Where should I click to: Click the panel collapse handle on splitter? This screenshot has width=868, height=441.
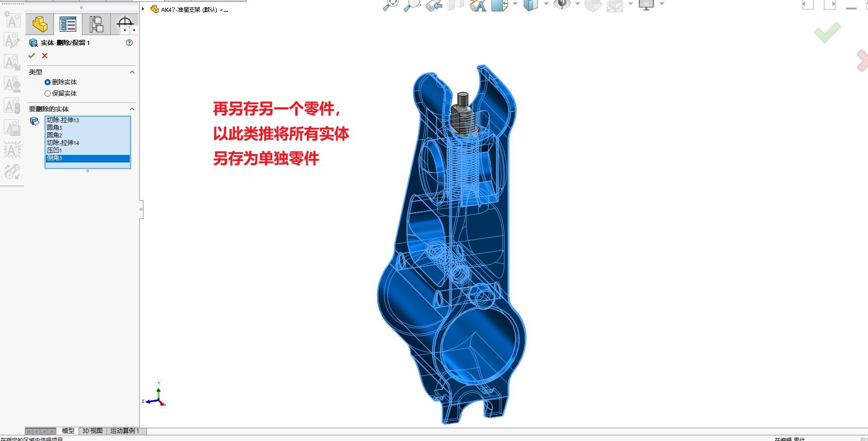pyautogui.click(x=141, y=209)
